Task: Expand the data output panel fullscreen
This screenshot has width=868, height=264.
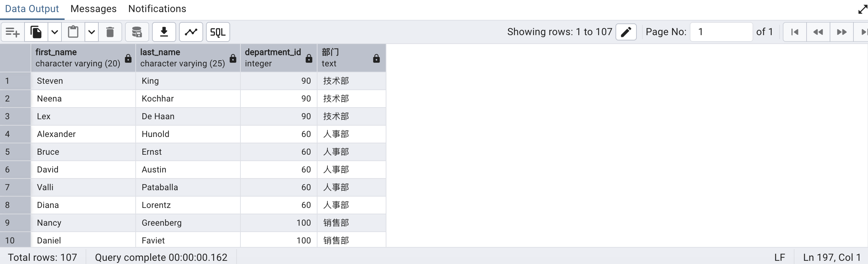Action: coord(862,9)
